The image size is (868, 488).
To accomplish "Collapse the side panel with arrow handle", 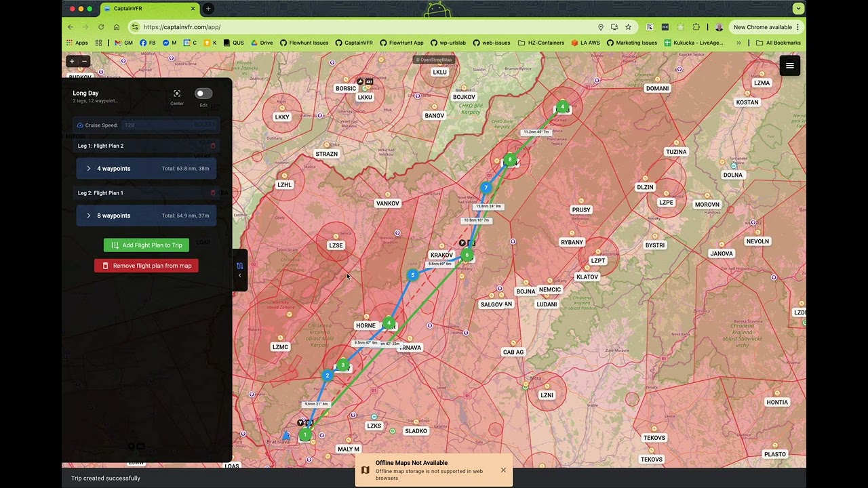I will coord(239,275).
